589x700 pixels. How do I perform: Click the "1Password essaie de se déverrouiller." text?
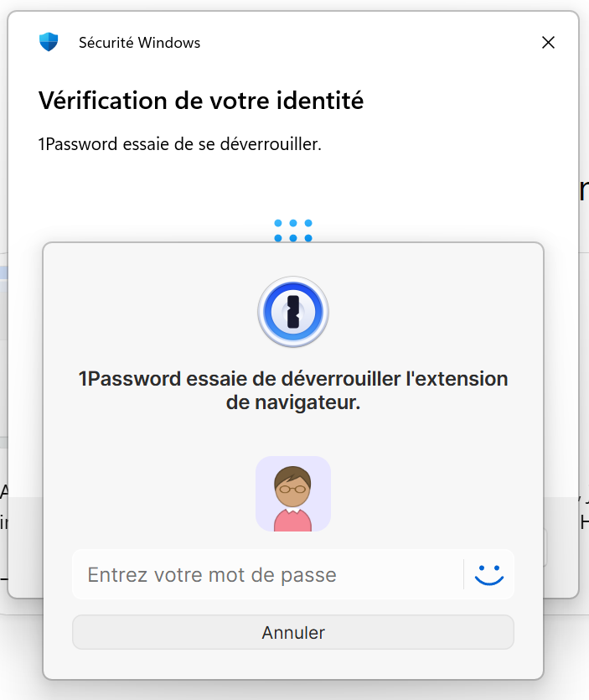click(180, 144)
